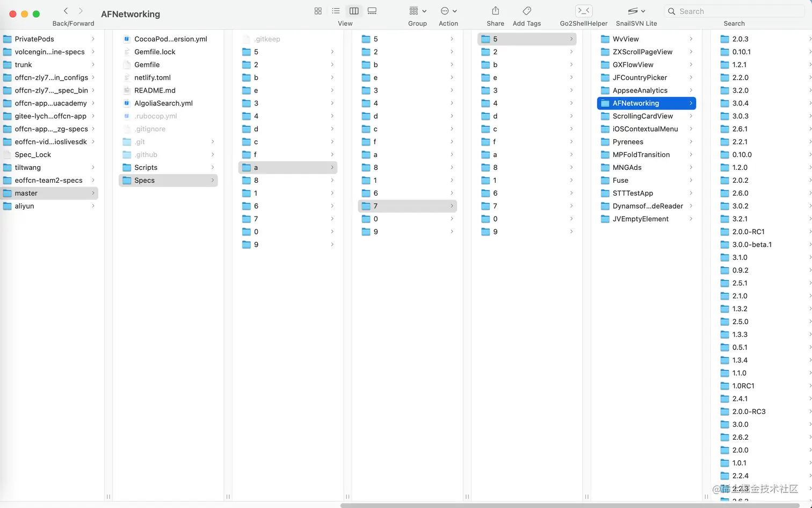The width and height of the screenshot is (812, 508).
Task: Select the MPFoldTransition folder
Action: tap(647, 154)
